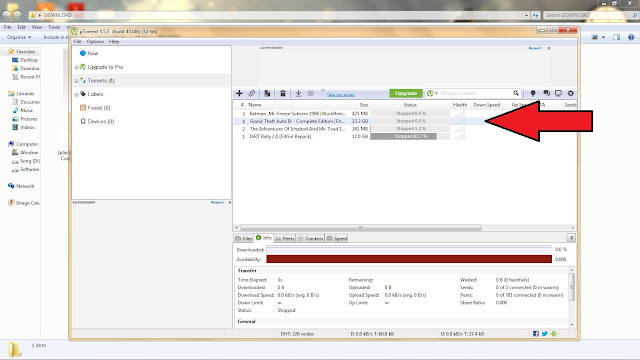Click the Facebook icon in status bar
The height and width of the screenshot is (360, 640).
click(x=536, y=333)
